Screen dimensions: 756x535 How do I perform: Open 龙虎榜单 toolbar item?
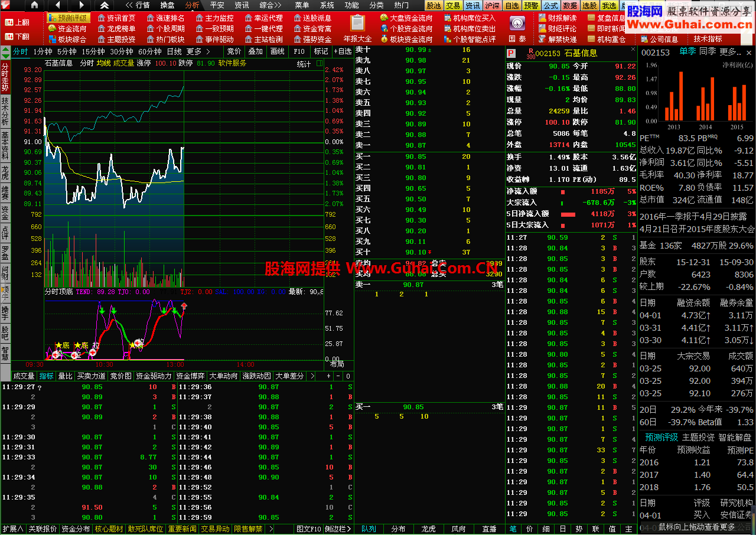click(x=116, y=28)
